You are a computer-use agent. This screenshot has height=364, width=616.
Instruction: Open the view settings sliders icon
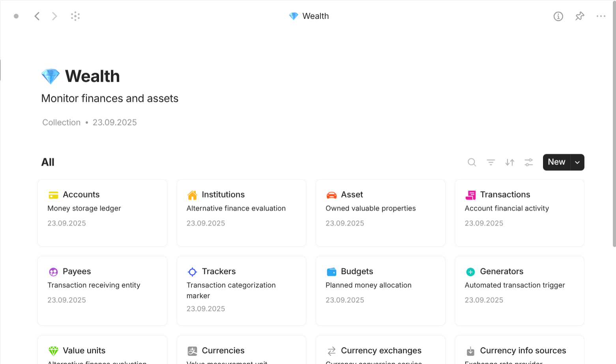point(528,162)
